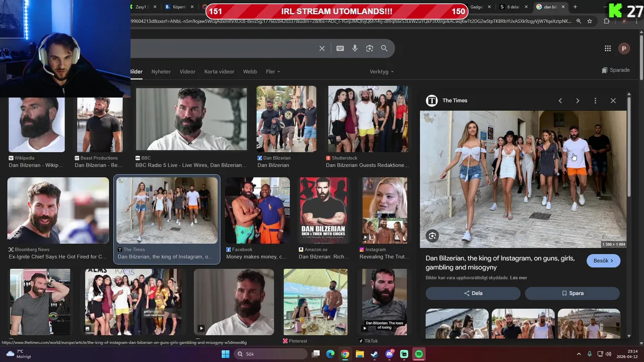This screenshot has width=644, height=362.
Task: Open the Google apps grid
Action: pos(608,48)
